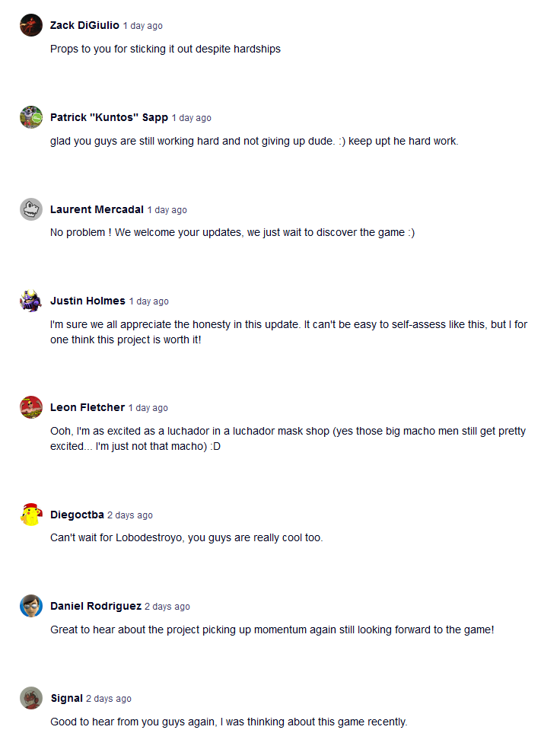The height and width of the screenshot is (749, 560).
Task: Click Signal's comment text about the game
Action: click(228, 722)
